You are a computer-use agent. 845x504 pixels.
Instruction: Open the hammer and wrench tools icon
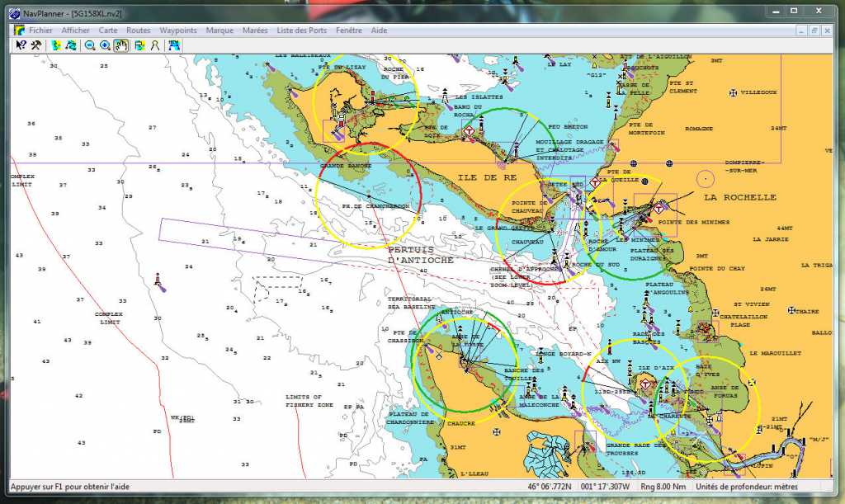click(x=35, y=45)
